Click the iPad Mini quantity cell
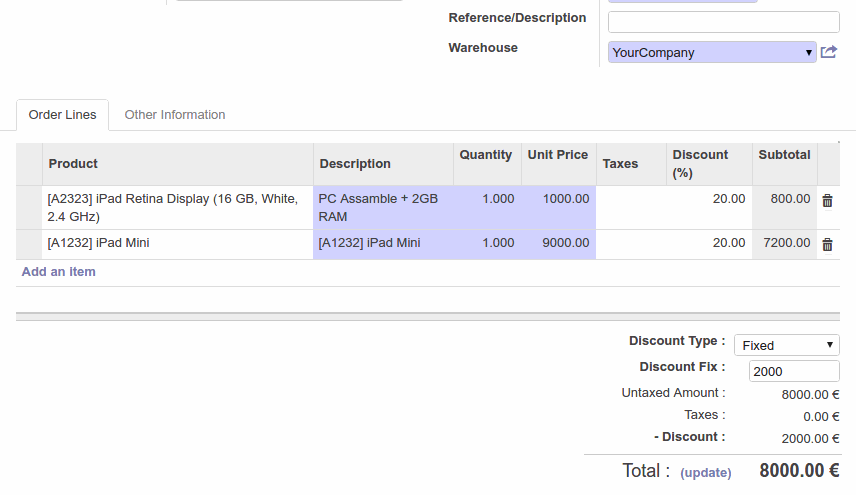Screen dimensions: 856x495 coord(488,244)
